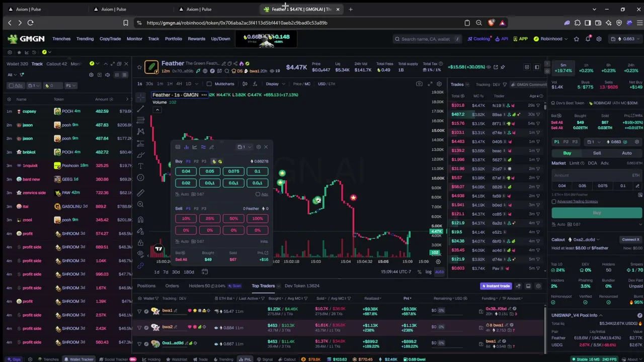The image size is (644, 362).
Task: Switch to the Orders tab
Action: pyautogui.click(x=172, y=286)
